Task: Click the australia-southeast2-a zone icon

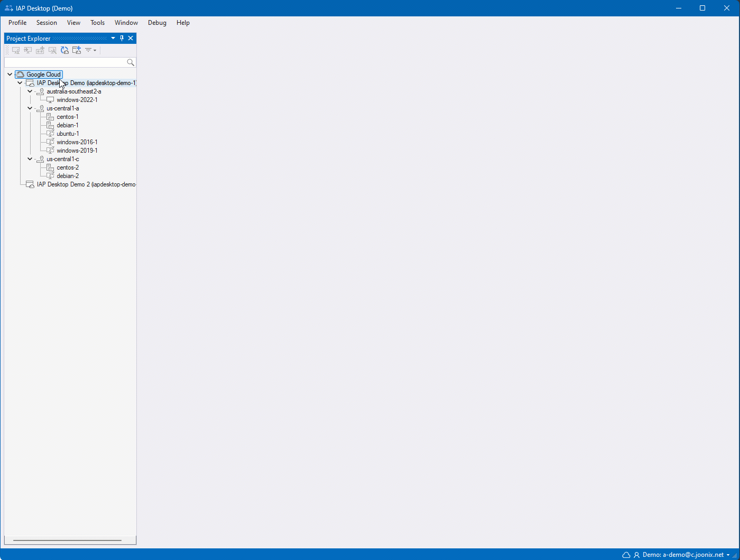Action: click(x=40, y=91)
